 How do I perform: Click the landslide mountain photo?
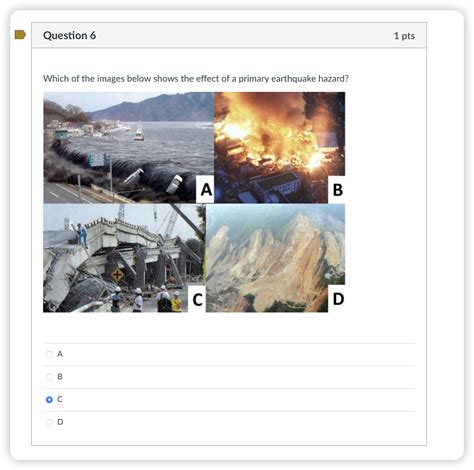(275, 258)
